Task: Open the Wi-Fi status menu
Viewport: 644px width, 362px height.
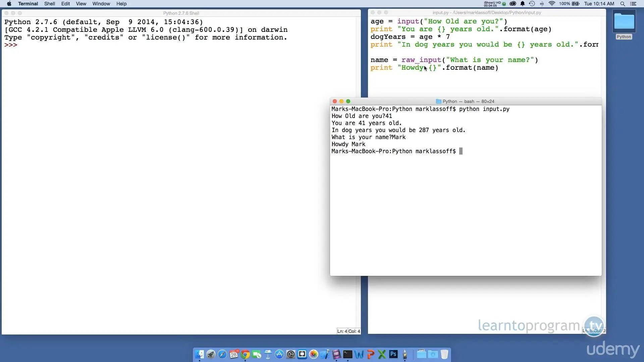Action: (x=552, y=4)
